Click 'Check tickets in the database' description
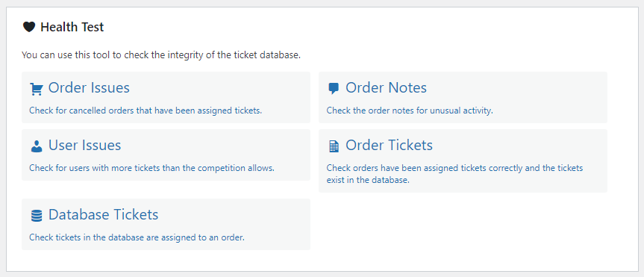The height and width of the screenshot is (277, 644). point(137,237)
